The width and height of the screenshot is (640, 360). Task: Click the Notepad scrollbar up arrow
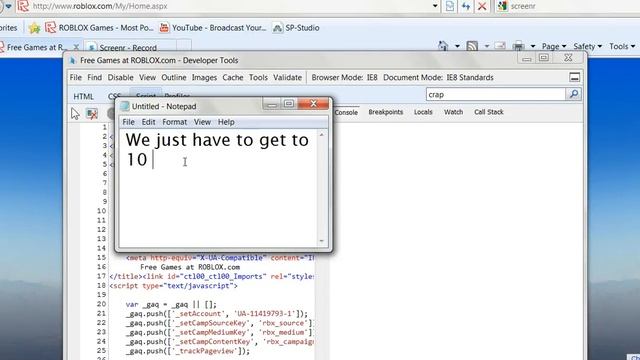tap(322, 134)
